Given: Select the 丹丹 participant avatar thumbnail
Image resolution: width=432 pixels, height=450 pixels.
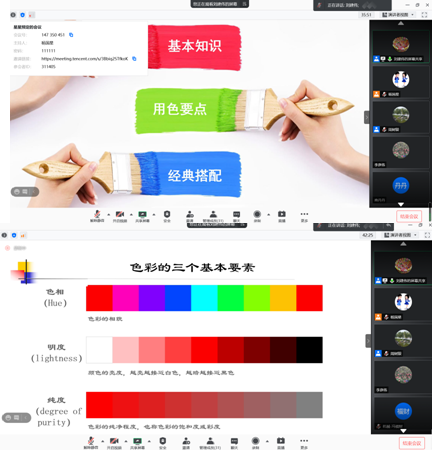Looking at the screenshot, I should tap(401, 186).
